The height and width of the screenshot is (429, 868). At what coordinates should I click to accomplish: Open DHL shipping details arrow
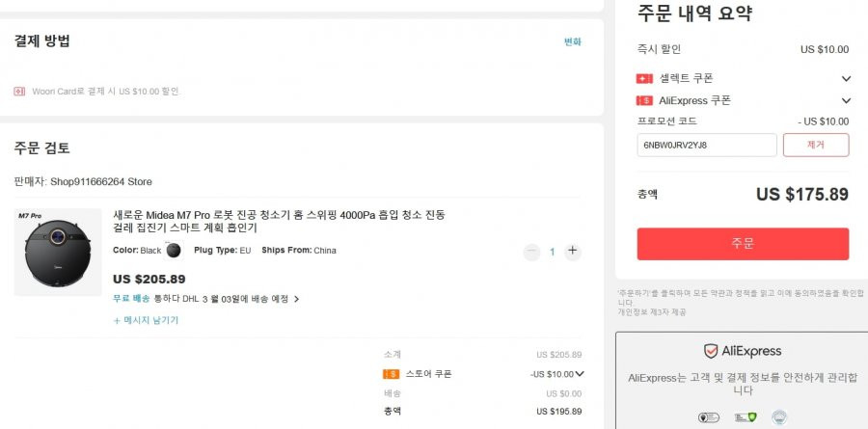[296, 300]
